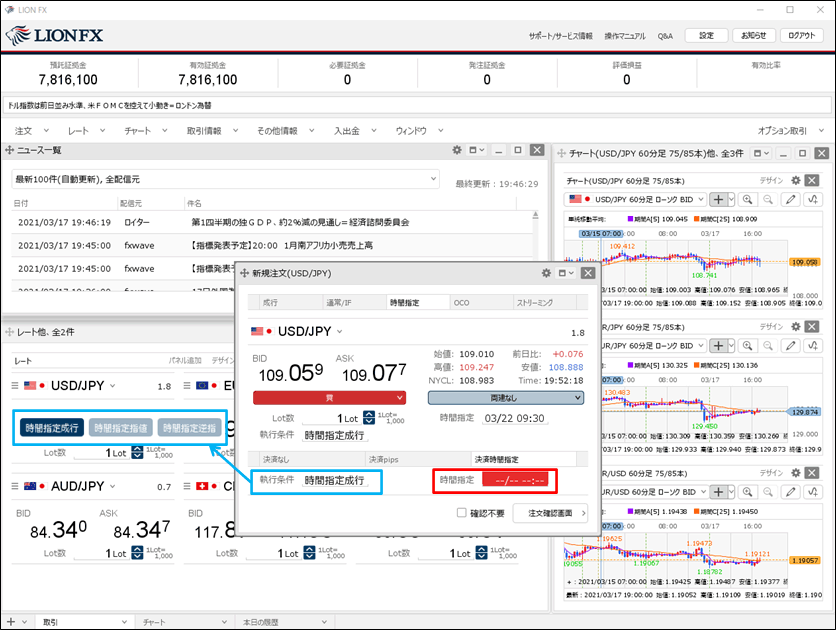Open news filter dropdown 最新100件(自動更新)
This screenshot has height=630, width=836.
[225, 179]
